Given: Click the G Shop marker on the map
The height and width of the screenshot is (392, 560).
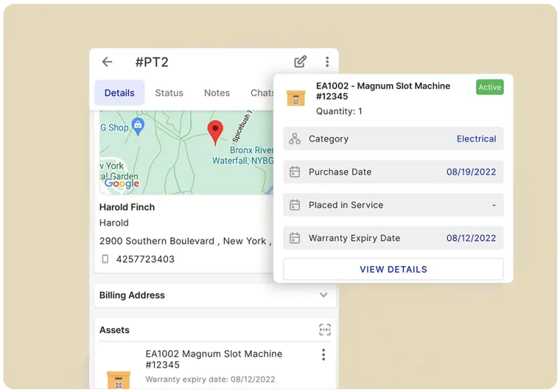Looking at the screenshot, I should click(x=138, y=126).
